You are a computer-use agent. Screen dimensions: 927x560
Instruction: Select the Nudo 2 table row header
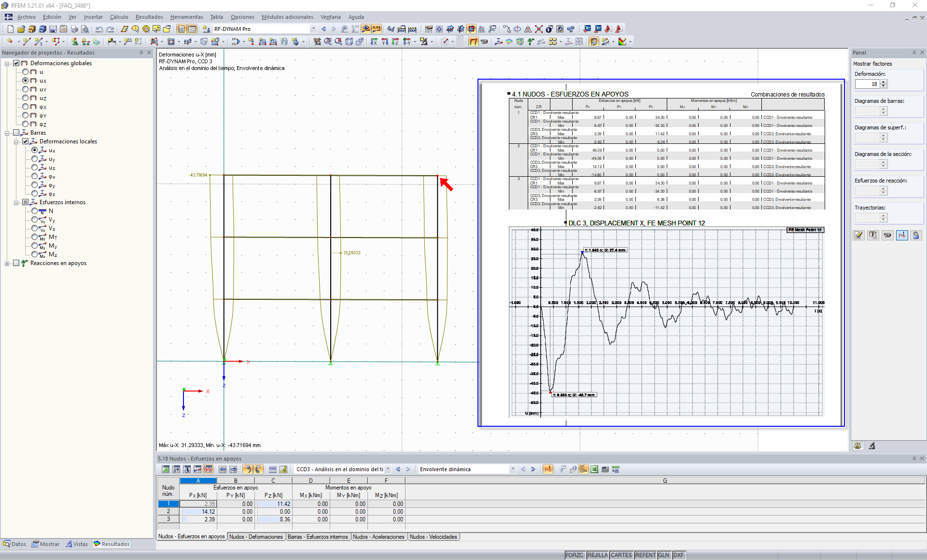(168, 511)
